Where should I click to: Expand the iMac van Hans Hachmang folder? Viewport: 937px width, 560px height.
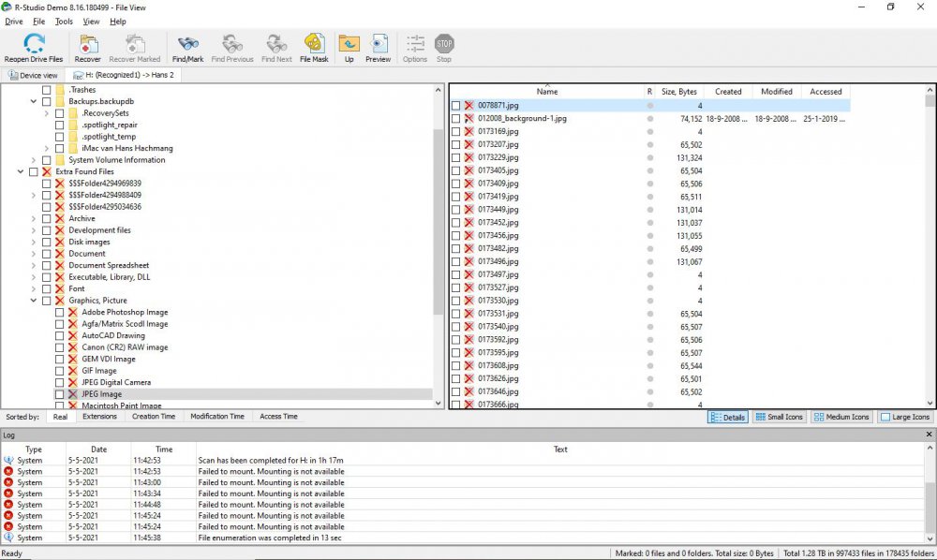[x=47, y=149]
